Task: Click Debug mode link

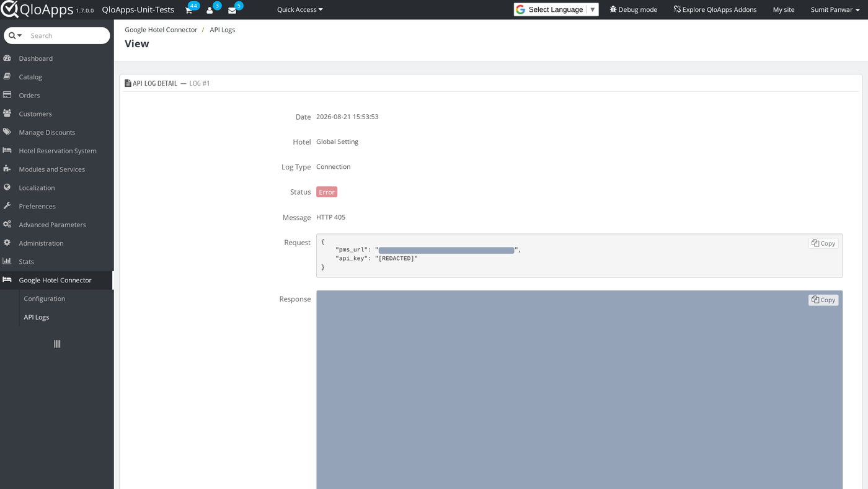Action: point(633,9)
